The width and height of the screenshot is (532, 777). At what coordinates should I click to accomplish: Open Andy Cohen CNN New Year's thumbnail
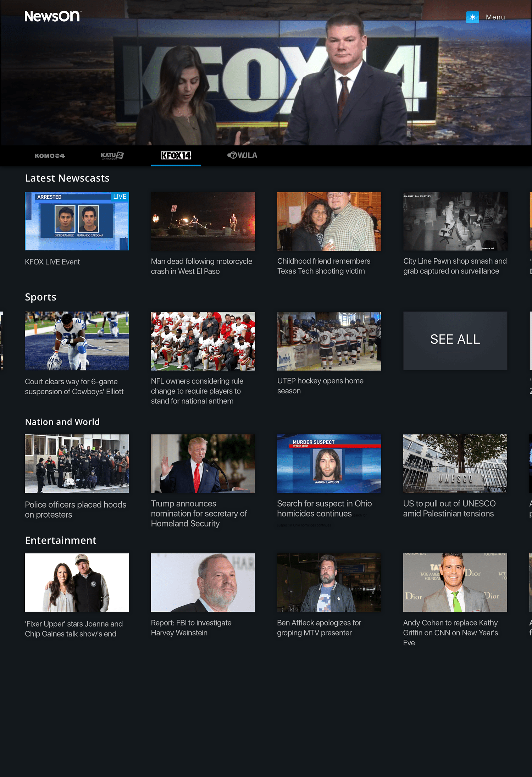click(455, 582)
